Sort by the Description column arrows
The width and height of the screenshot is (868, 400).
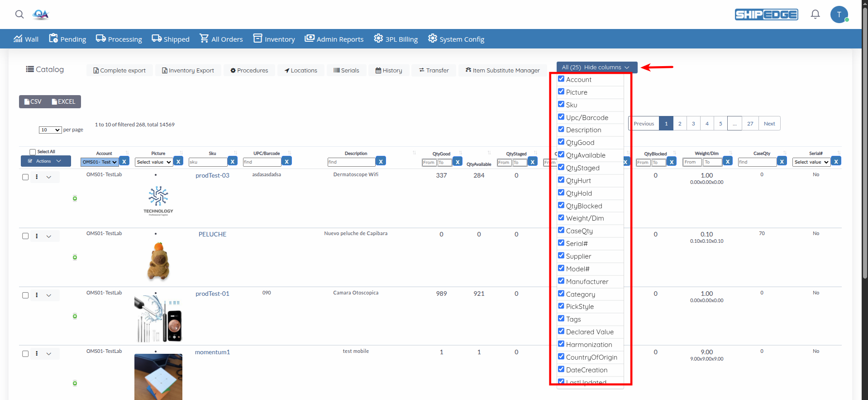click(x=415, y=153)
